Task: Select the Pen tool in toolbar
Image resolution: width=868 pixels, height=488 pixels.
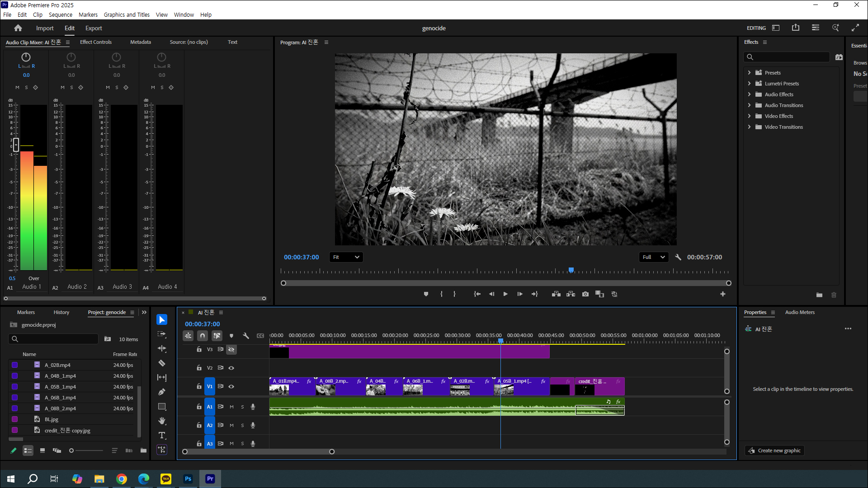Action: 162,392
